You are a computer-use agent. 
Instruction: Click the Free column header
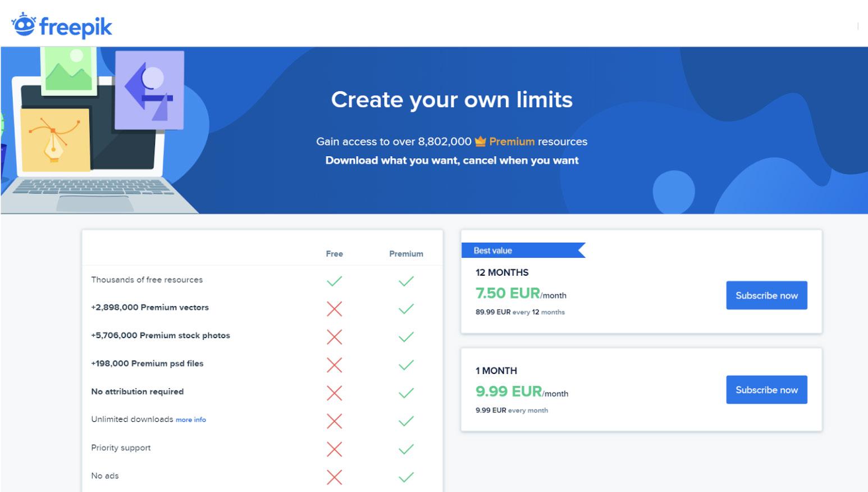(335, 254)
